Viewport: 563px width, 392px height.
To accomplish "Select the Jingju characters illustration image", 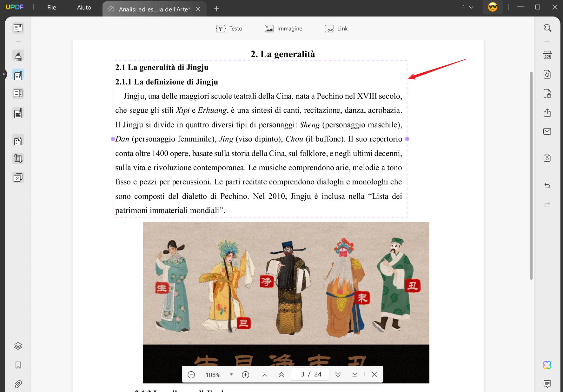I will (x=286, y=302).
